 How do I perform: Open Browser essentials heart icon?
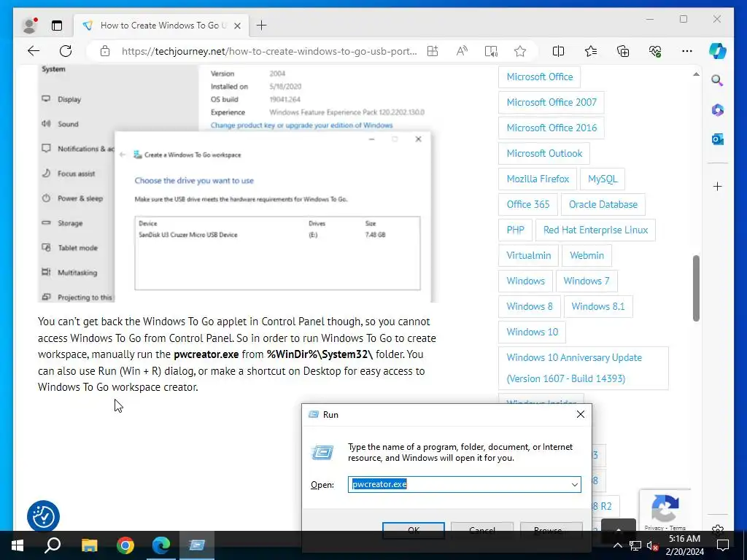click(x=655, y=51)
